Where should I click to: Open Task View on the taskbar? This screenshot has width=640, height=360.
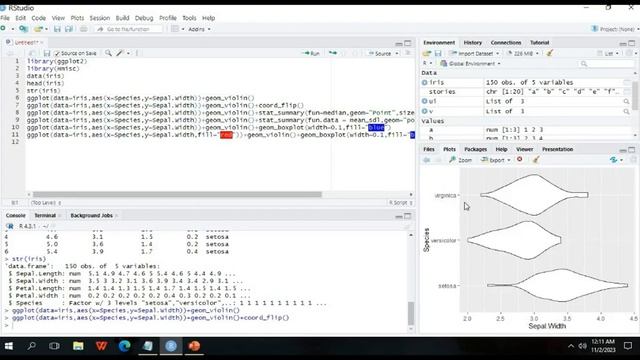(x=54, y=346)
